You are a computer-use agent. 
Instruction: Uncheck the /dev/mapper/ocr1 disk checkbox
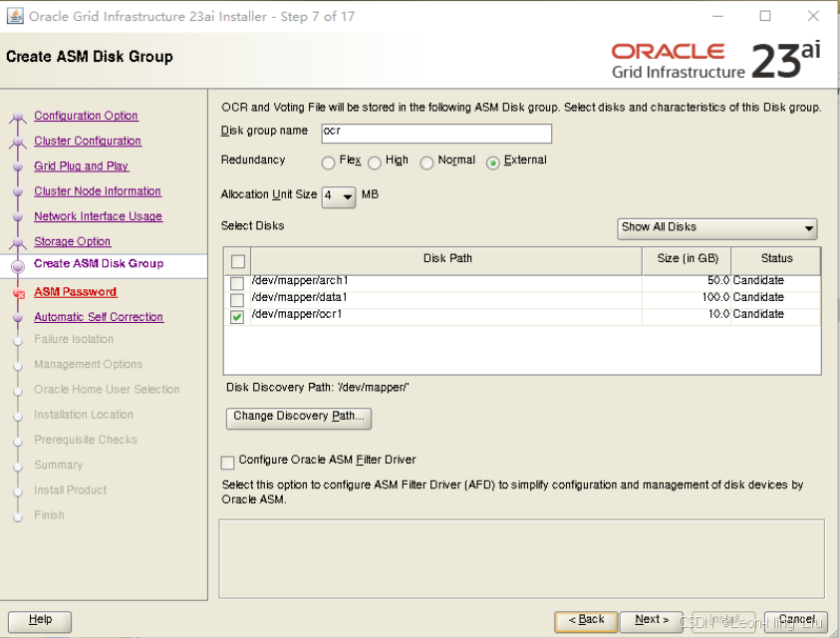(x=237, y=316)
